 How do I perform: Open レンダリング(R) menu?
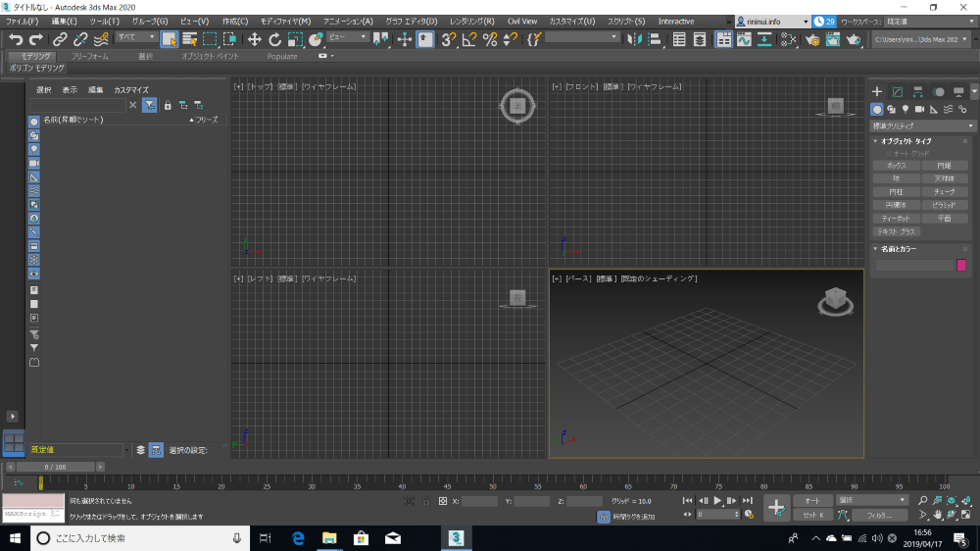472,22
